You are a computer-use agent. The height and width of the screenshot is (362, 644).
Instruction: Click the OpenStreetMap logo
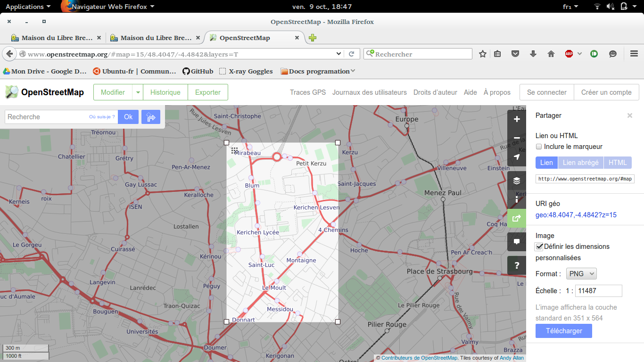point(44,92)
